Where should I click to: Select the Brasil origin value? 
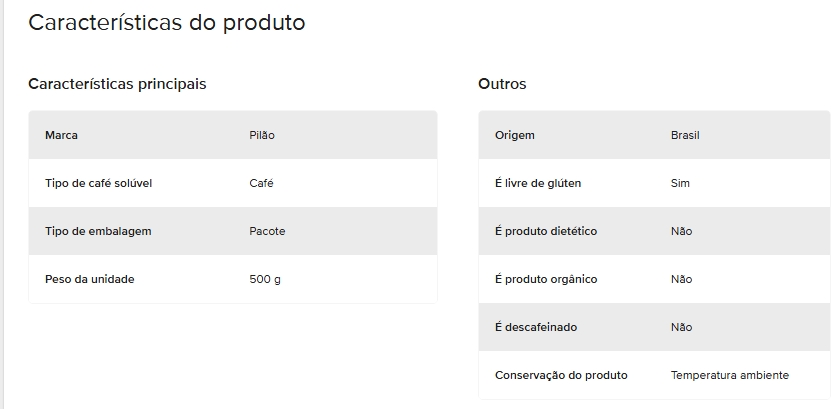pyautogui.click(x=685, y=135)
